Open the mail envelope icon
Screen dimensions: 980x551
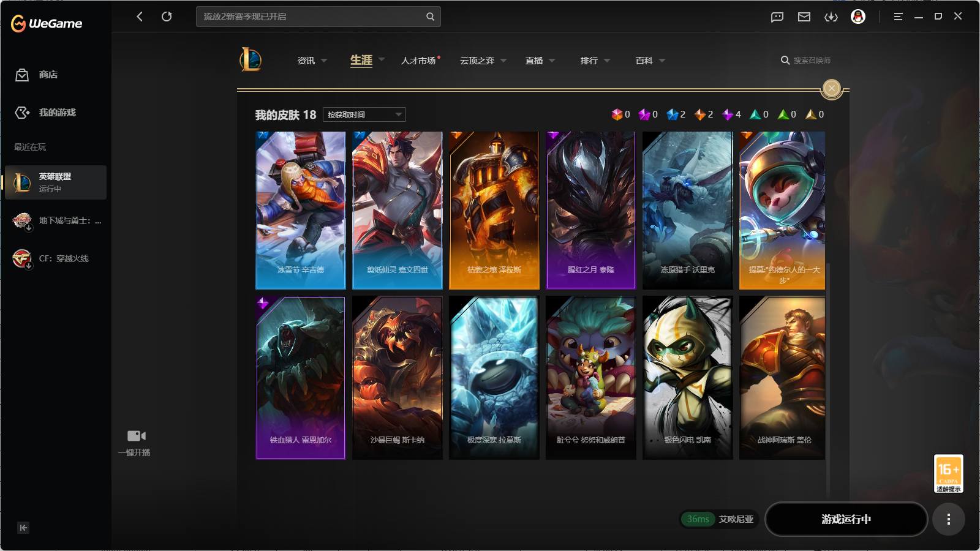coord(804,17)
